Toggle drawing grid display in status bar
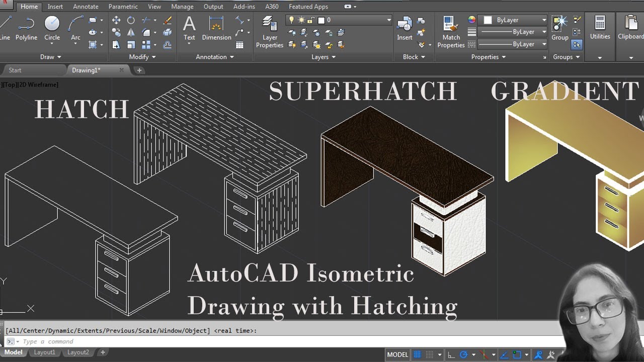 (x=418, y=354)
